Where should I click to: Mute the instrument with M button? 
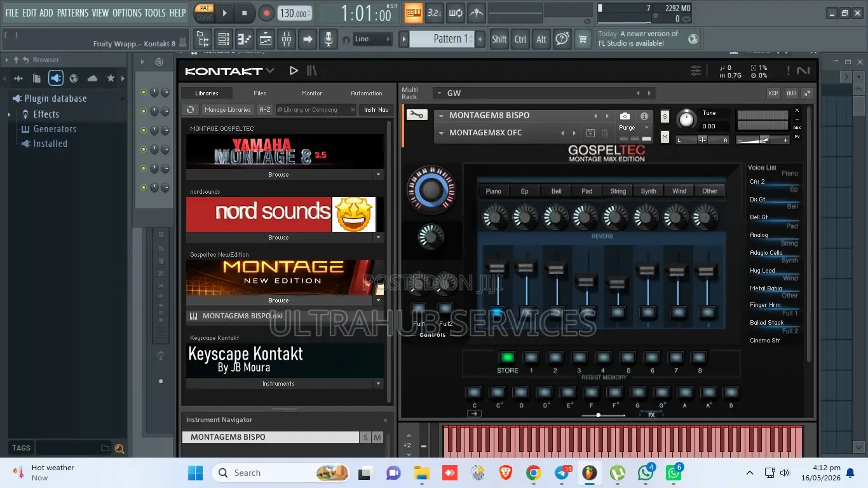(x=665, y=137)
